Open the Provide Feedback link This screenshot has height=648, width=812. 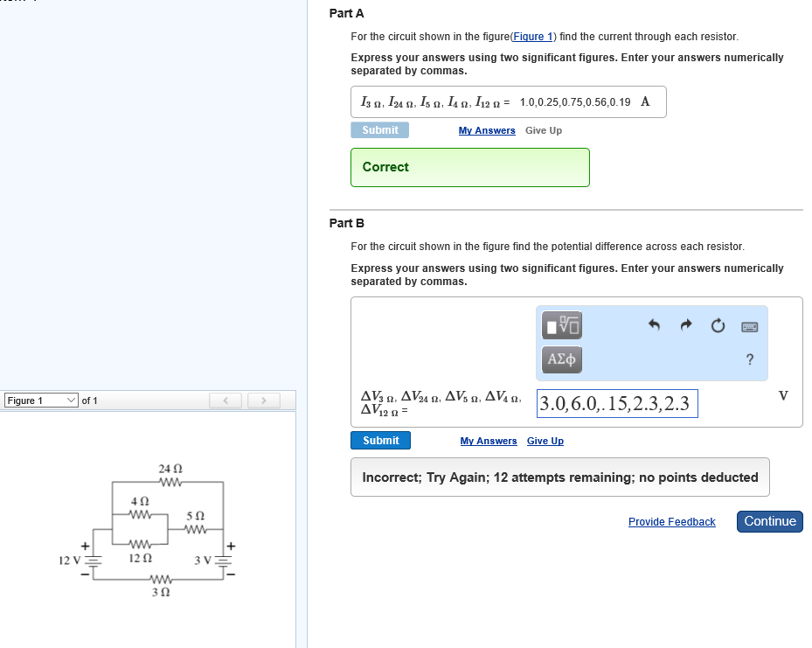click(x=671, y=521)
